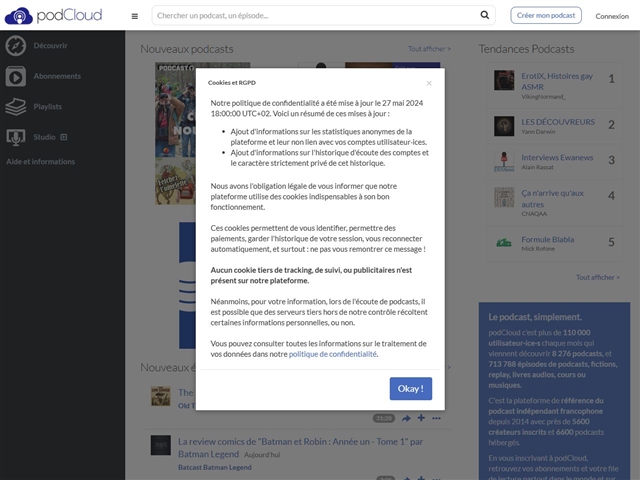
Task: Click the search magnifier icon
Action: point(485,16)
